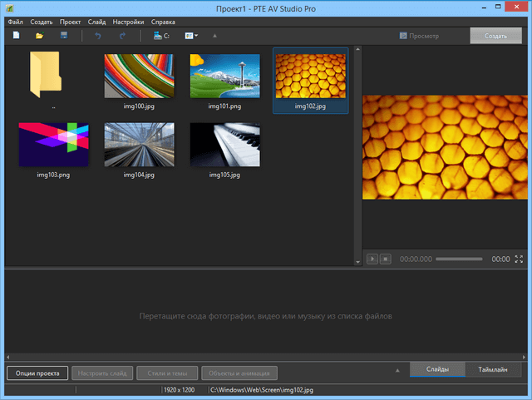Open the Слайд menu
This screenshot has width=532, height=400.
click(96, 22)
